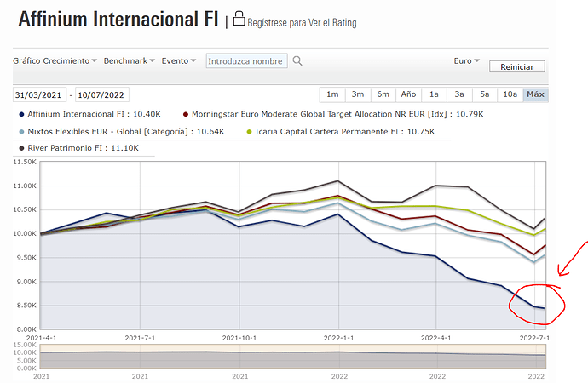Toggle Mixtos Flexibles EUR legend dot
This screenshot has height=383, width=588.
click(x=20, y=131)
